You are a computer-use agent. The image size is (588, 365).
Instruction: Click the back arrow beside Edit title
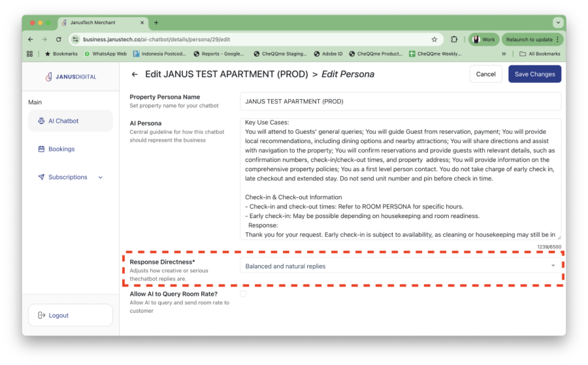point(135,74)
